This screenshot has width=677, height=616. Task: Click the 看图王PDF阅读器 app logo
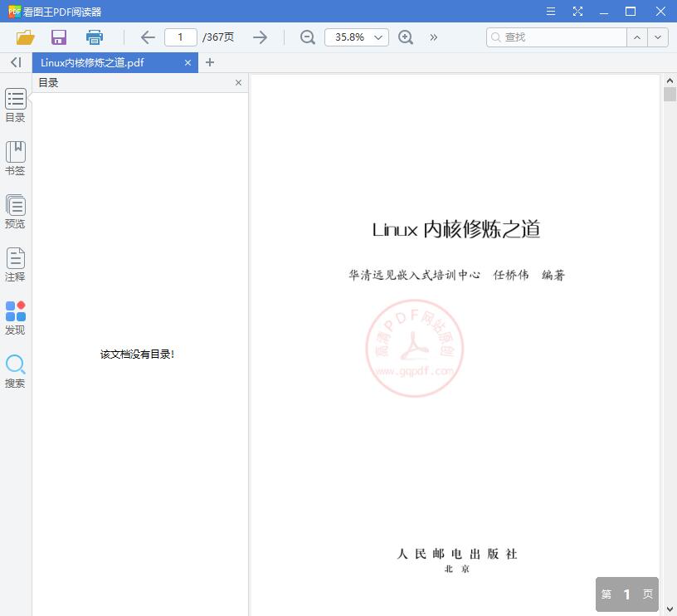14,12
